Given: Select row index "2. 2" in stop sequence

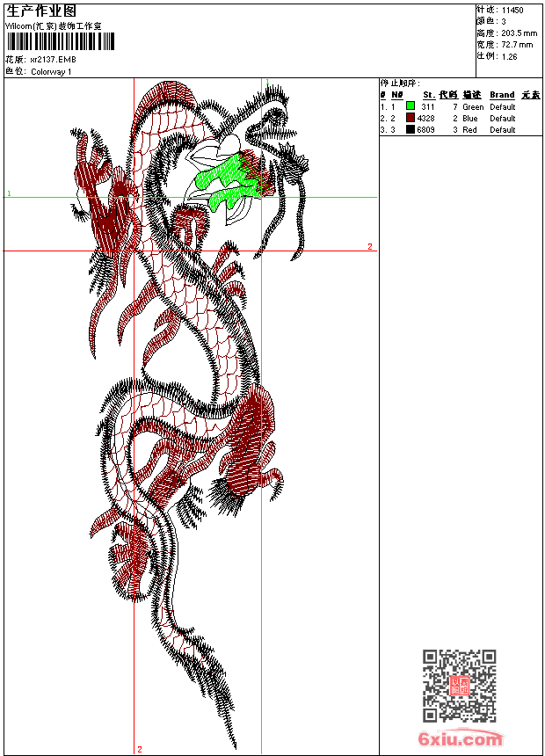Looking at the screenshot, I should click(x=388, y=118).
